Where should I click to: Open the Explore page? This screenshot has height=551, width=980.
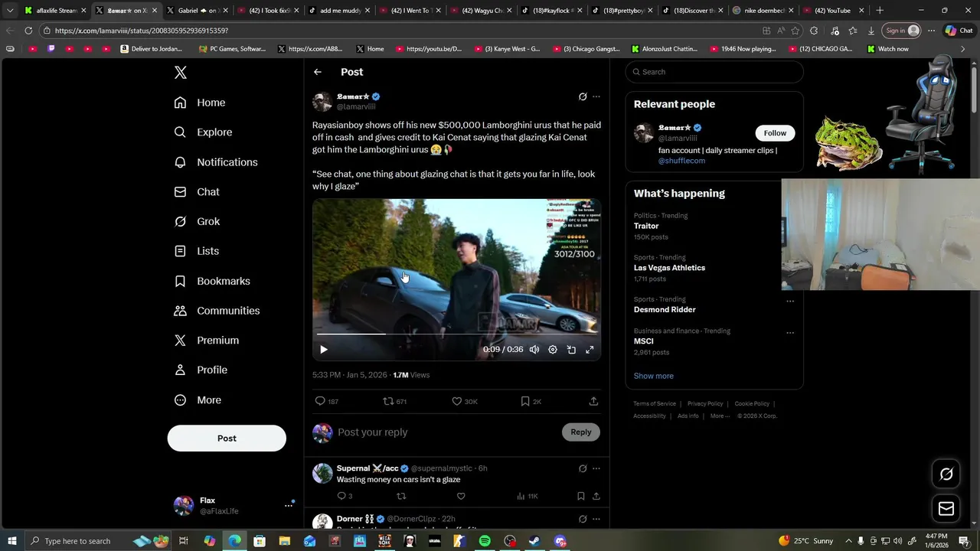click(203, 132)
